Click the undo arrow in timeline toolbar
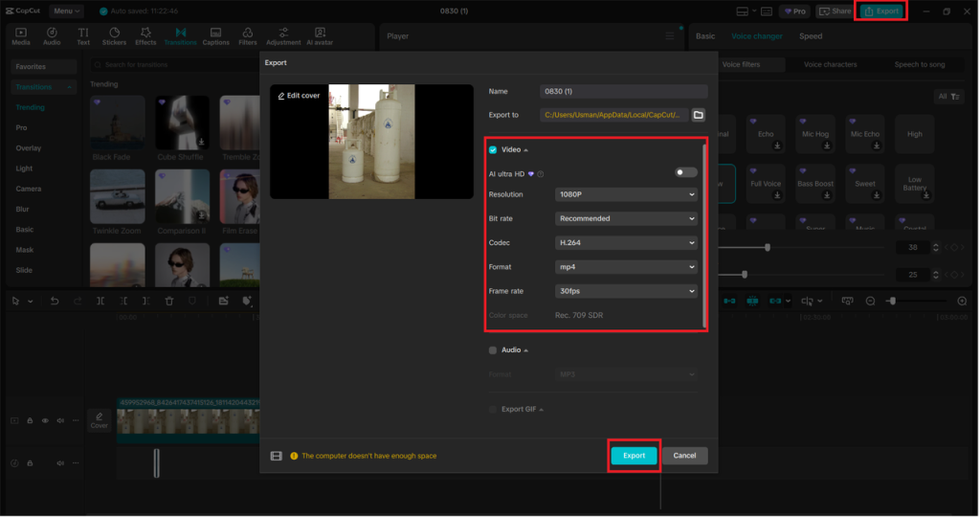The height and width of the screenshot is (517, 980). [55, 301]
